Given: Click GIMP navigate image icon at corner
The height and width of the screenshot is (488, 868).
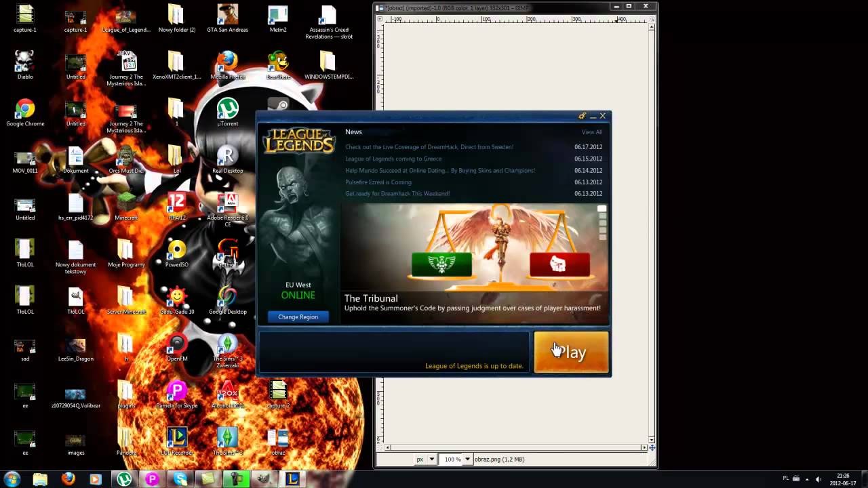Looking at the screenshot, I should point(652,447).
